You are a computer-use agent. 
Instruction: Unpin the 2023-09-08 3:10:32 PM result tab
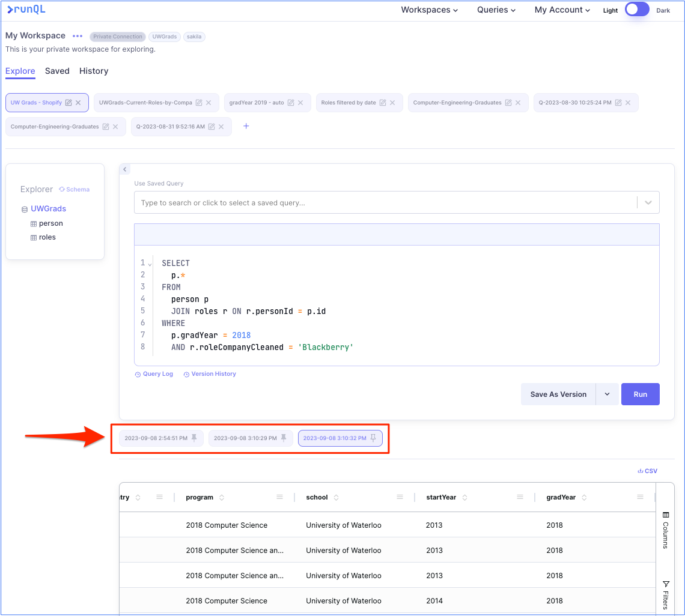(373, 438)
